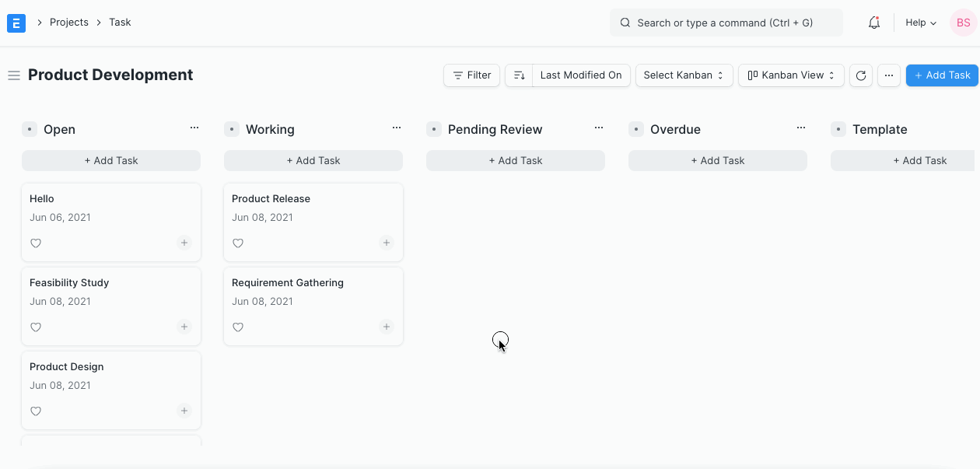Screen dimensions: 980x469
Task: Like the Product Release task
Action: coord(238,243)
